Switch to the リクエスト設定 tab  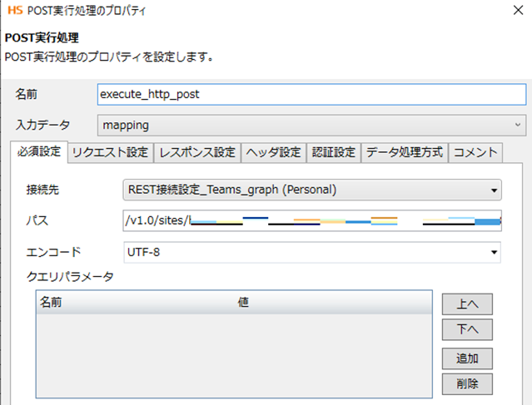pyautogui.click(x=110, y=152)
